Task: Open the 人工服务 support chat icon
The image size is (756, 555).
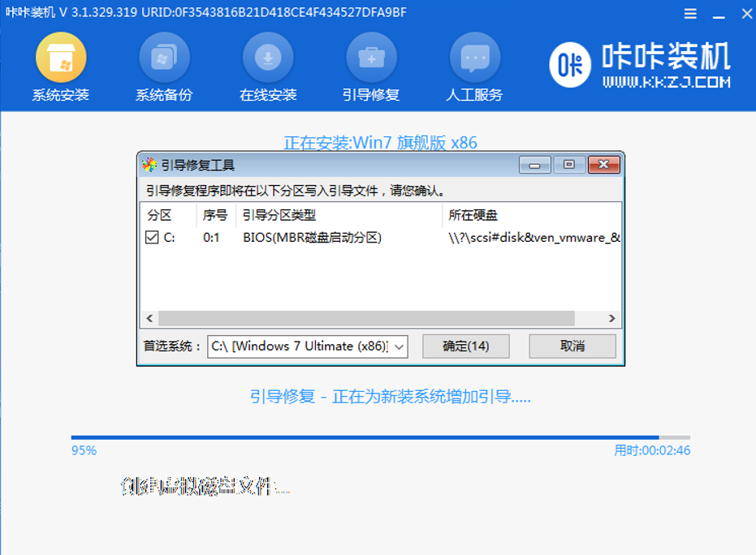Action: point(475,58)
